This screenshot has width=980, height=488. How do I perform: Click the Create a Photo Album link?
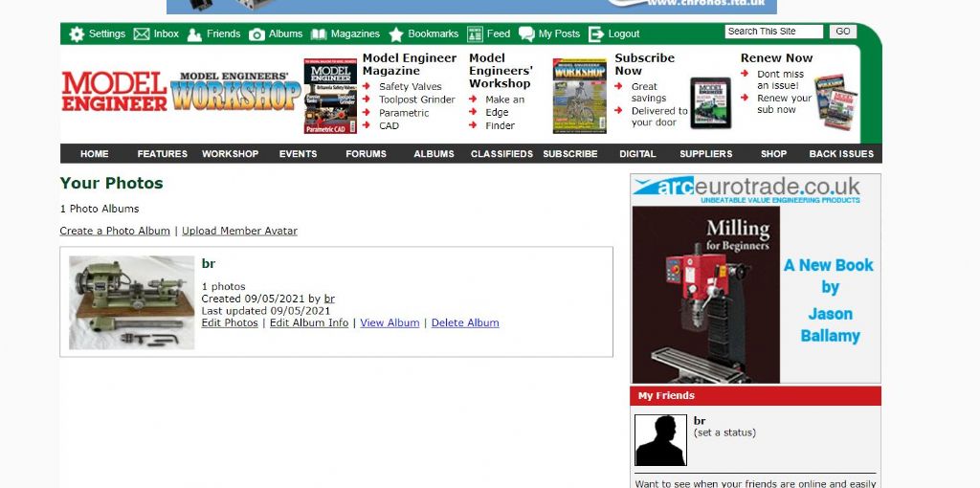pos(115,231)
